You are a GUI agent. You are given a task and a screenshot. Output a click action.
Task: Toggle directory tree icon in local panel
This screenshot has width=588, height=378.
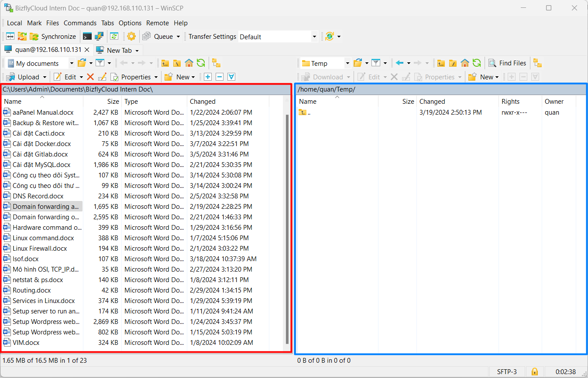click(x=217, y=63)
